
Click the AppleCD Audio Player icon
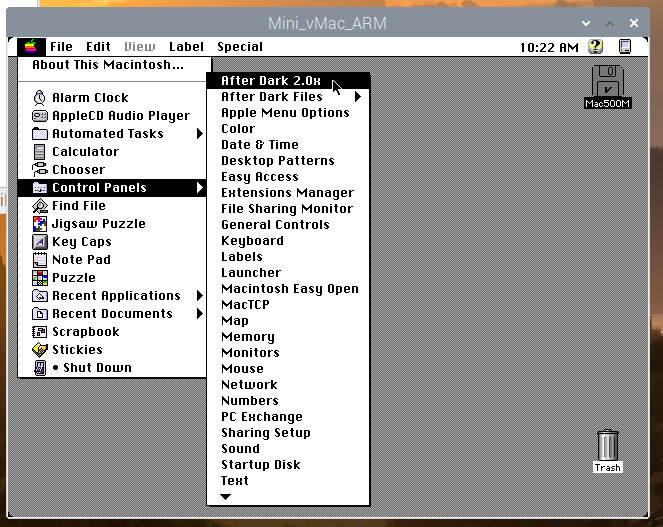coord(40,115)
